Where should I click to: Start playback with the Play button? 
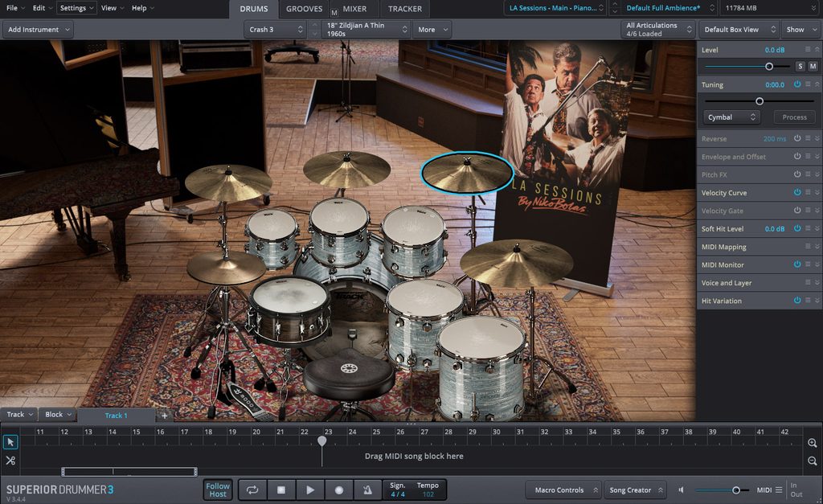[x=310, y=490]
